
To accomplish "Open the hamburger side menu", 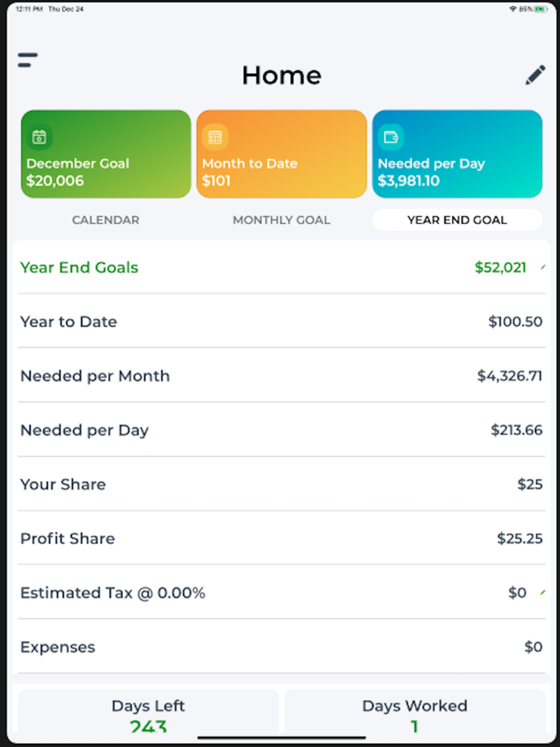I will 28,60.
